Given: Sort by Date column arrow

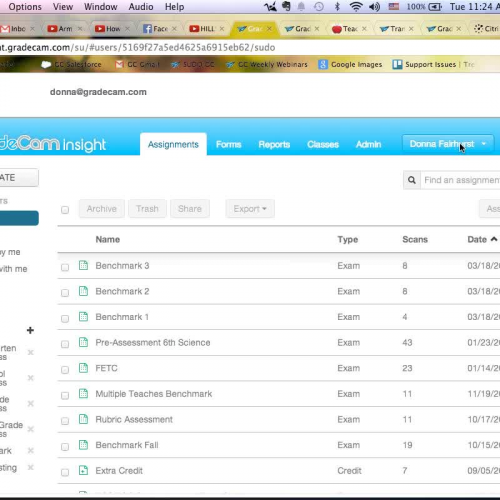Looking at the screenshot, I should tap(494, 239).
